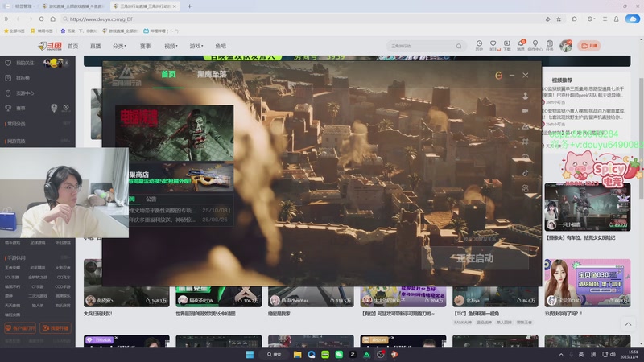Open the launcher news item dated 25/10/08
This screenshot has width=644, height=362.
[x=180, y=210]
